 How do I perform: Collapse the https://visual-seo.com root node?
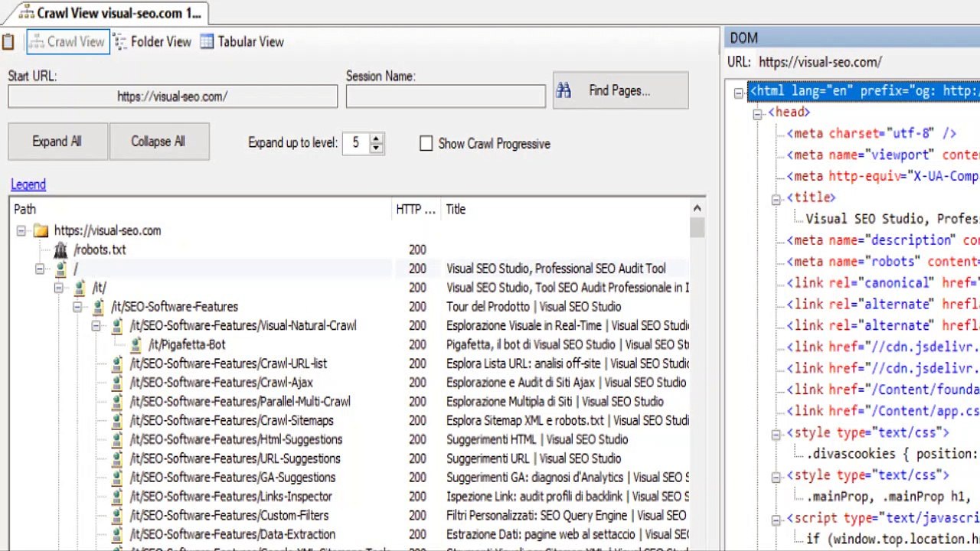pyautogui.click(x=21, y=230)
